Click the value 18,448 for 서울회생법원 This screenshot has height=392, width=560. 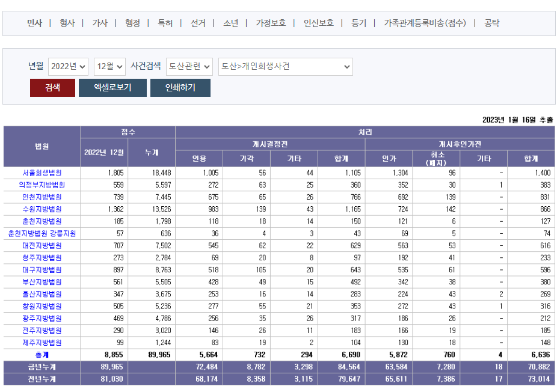click(x=161, y=173)
